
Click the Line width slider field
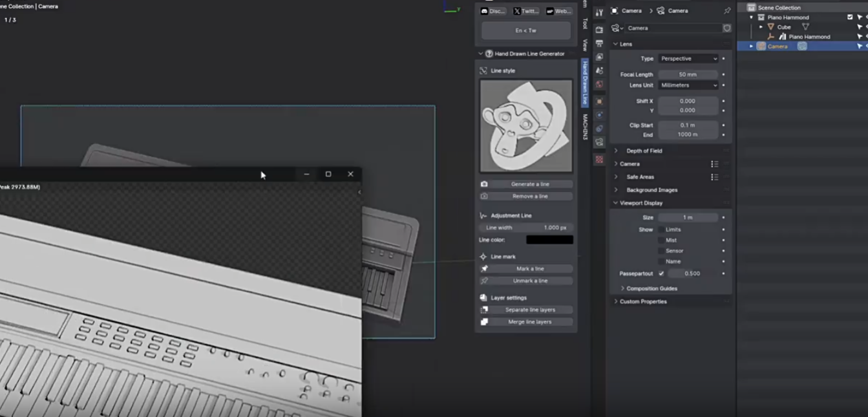tap(526, 228)
